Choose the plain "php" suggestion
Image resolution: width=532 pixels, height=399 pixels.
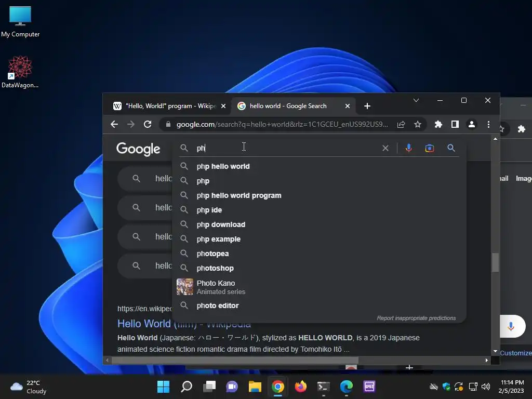319,181
